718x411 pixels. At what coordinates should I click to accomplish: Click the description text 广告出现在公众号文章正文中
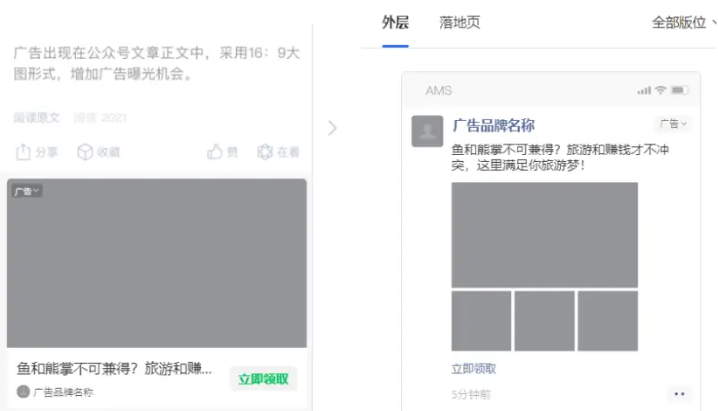[157, 63]
